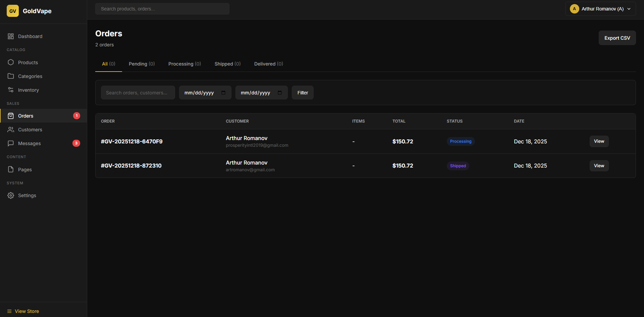Switch to the Shipped orders tab
Screen dimensions: 644x317
[x=227, y=64]
